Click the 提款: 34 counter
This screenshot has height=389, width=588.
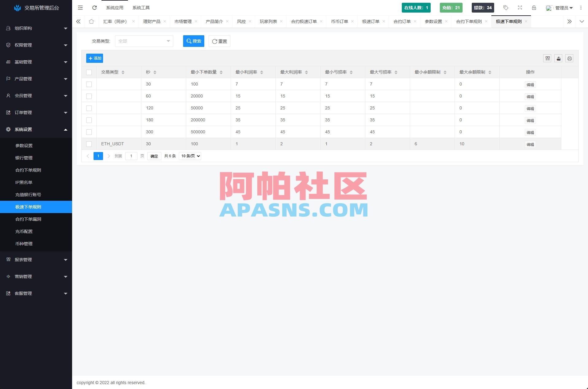pyautogui.click(x=482, y=7)
